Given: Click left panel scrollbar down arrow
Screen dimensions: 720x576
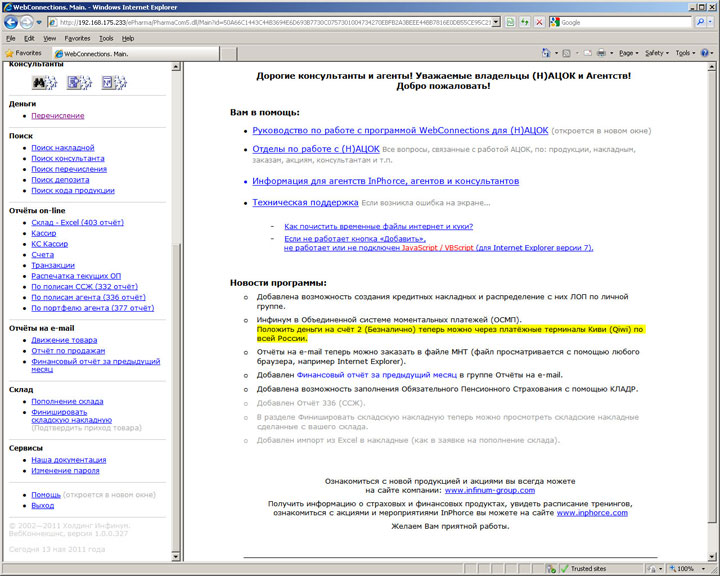Looking at the screenshot, I should 176,557.
